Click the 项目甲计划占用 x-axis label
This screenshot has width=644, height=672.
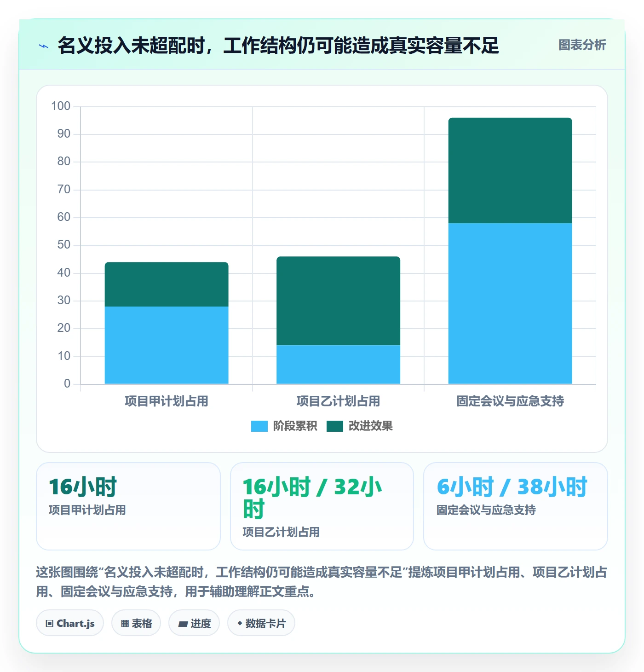point(167,401)
